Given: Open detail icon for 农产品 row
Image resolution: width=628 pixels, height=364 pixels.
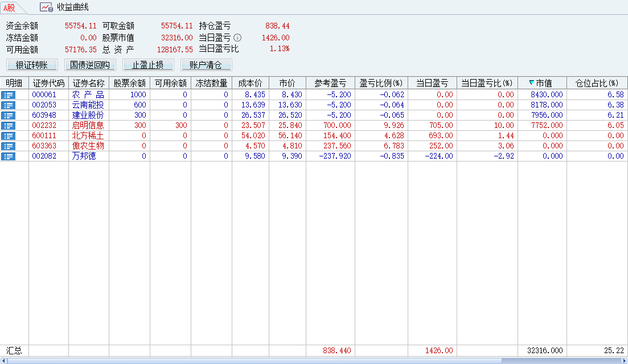Looking at the screenshot, I should [x=8, y=95].
